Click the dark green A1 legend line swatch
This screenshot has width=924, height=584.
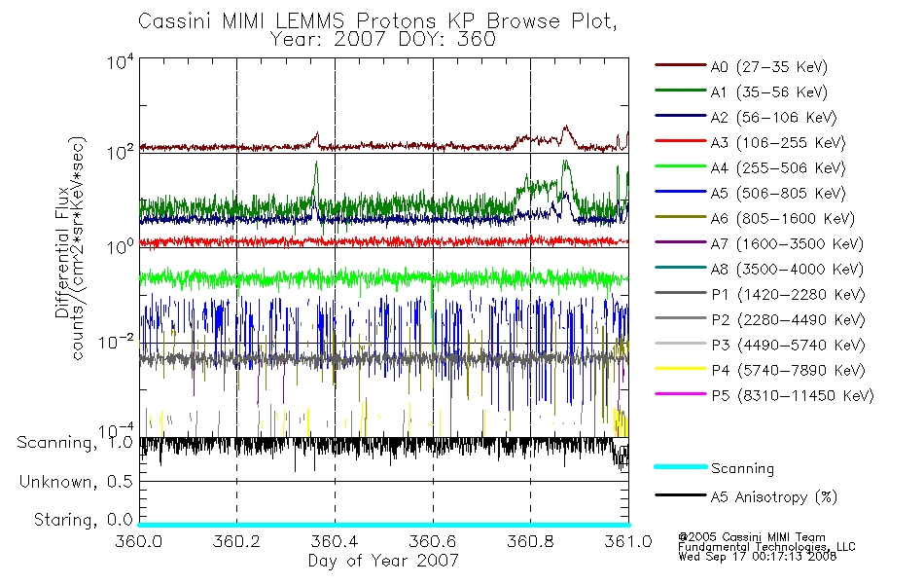point(681,91)
